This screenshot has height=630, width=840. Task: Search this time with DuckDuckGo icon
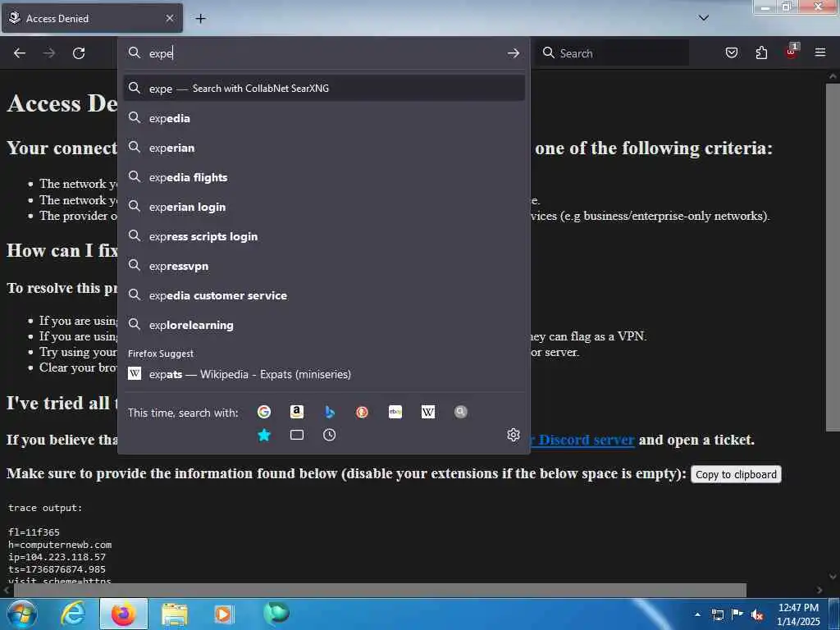coord(362,412)
